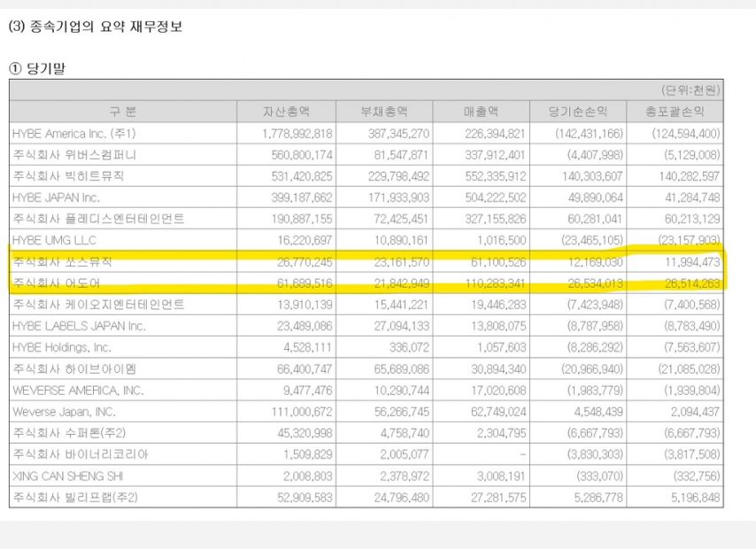Select 플레디스 liabilities 72,425,451
756x549 pixels.
tap(401, 219)
